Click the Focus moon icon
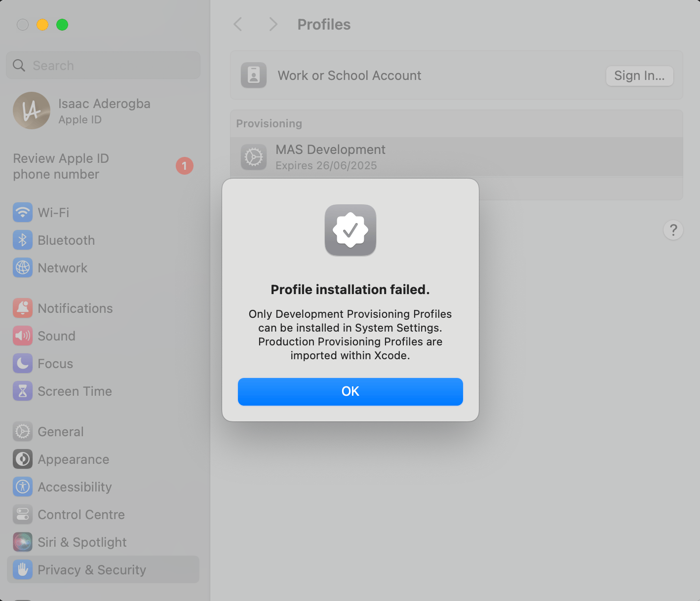The width and height of the screenshot is (700, 601). tap(22, 364)
